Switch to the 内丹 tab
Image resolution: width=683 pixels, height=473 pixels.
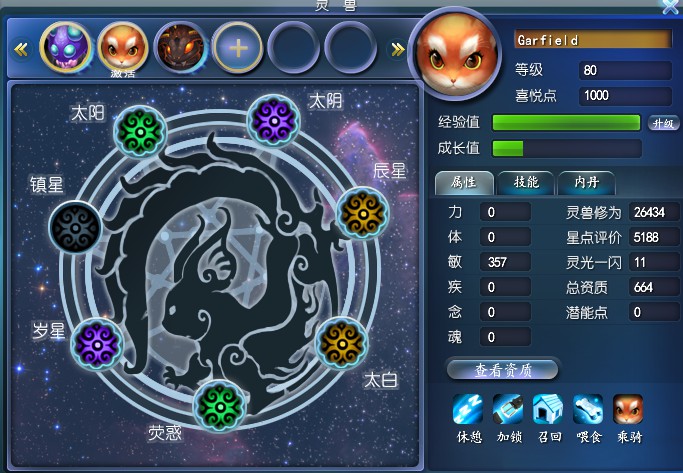point(586,182)
